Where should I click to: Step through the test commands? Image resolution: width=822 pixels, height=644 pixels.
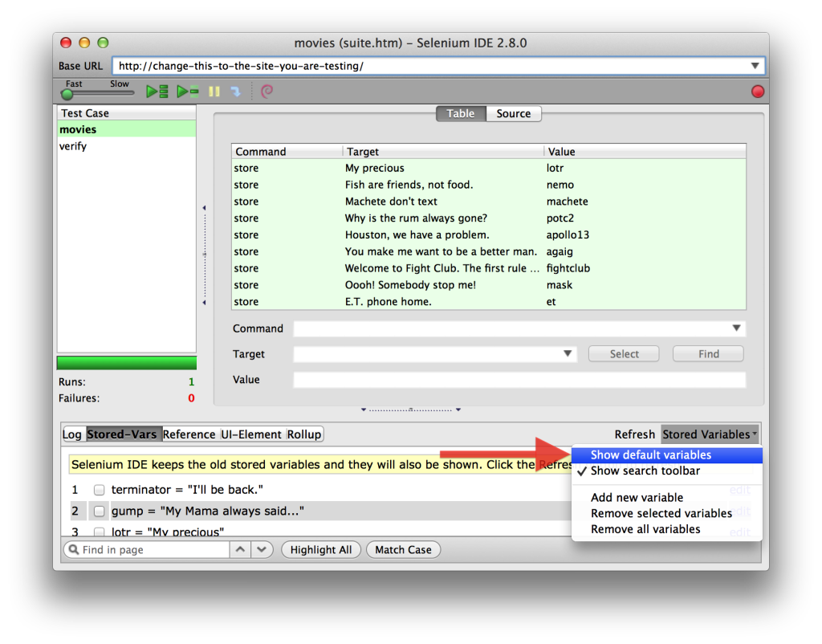[236, 92]
